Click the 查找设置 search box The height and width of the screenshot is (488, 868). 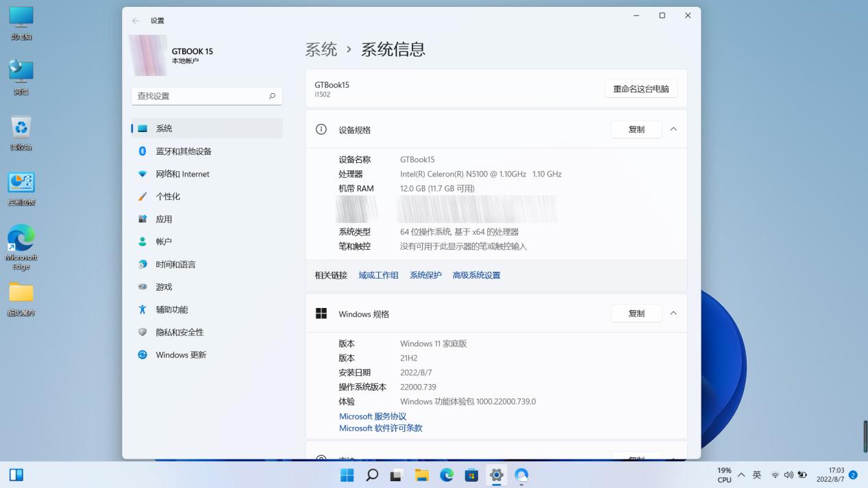point(206,96)
